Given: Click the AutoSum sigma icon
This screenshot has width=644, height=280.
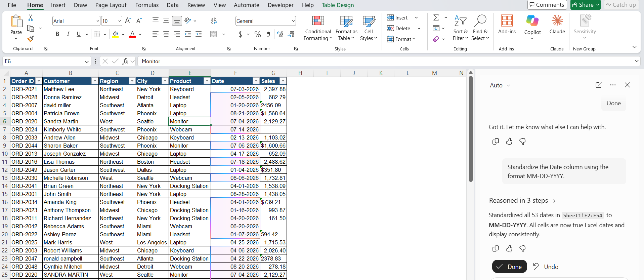Looking at the screenshot, I should click(436, 17).
